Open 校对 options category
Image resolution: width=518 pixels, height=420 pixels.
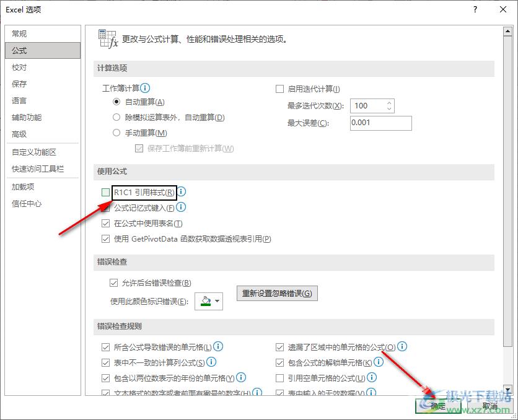43,68
